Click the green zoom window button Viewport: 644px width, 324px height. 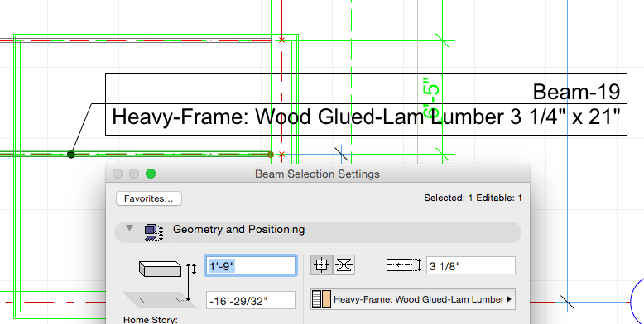(151, 174)
